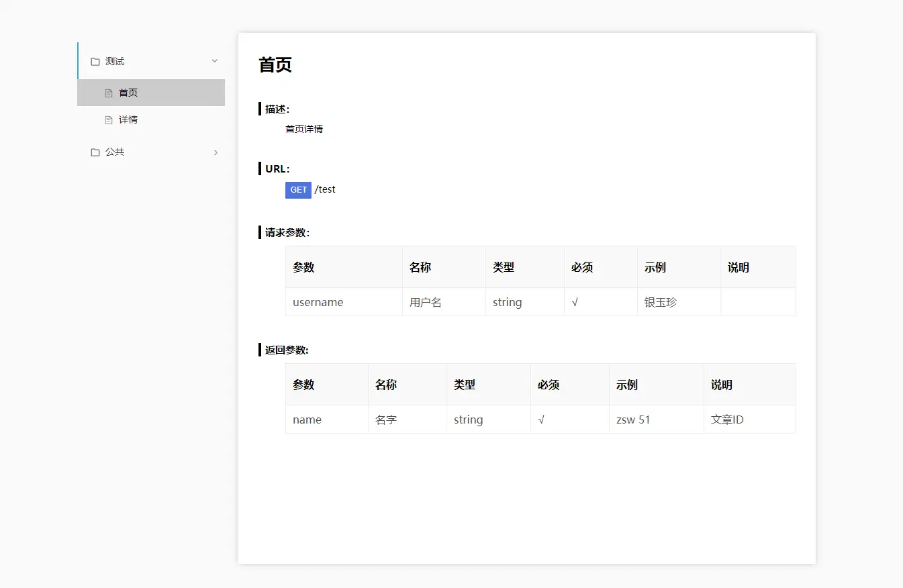Select 首页 in the sidebar
The width and height of the screenshot is (903, 588).
click(151, 93)
